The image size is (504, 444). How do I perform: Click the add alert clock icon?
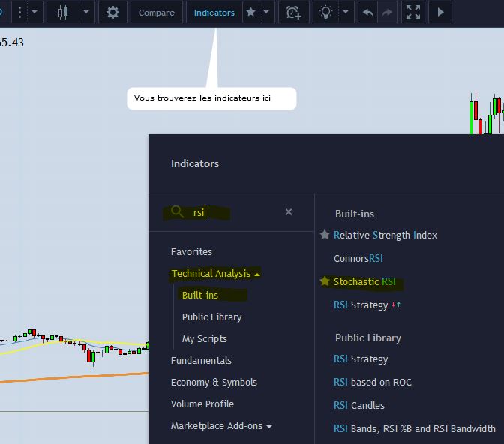(x=293, y=12)
